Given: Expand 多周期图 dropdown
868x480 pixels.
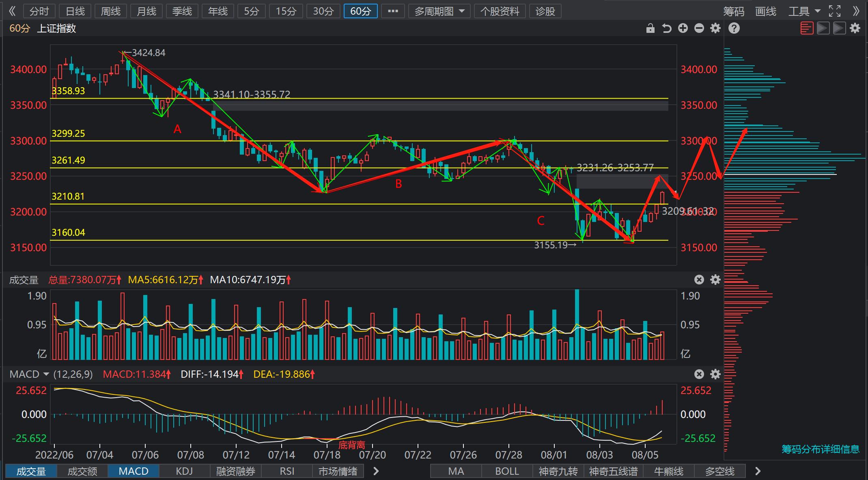Looking at the screenshot, I should (x=439, y=11).
